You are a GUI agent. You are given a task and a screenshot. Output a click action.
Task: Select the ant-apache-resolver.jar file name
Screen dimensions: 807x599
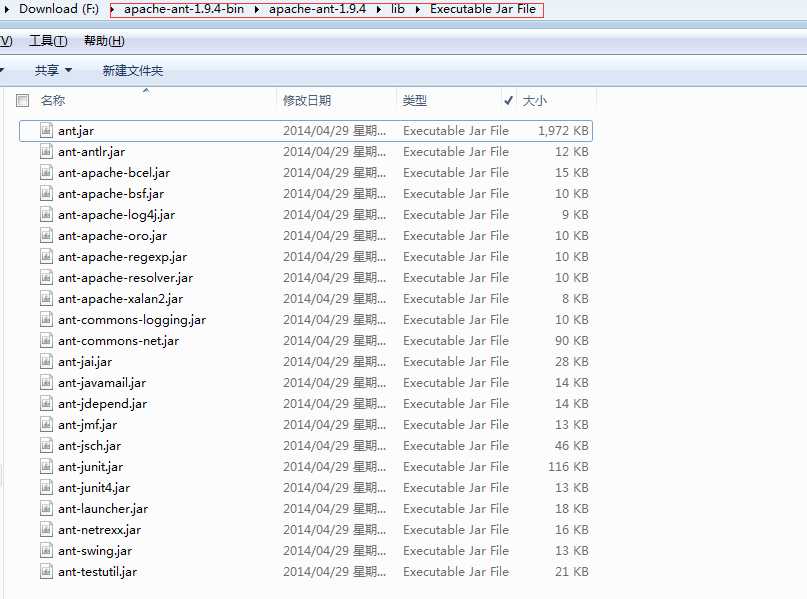point(126,277)
